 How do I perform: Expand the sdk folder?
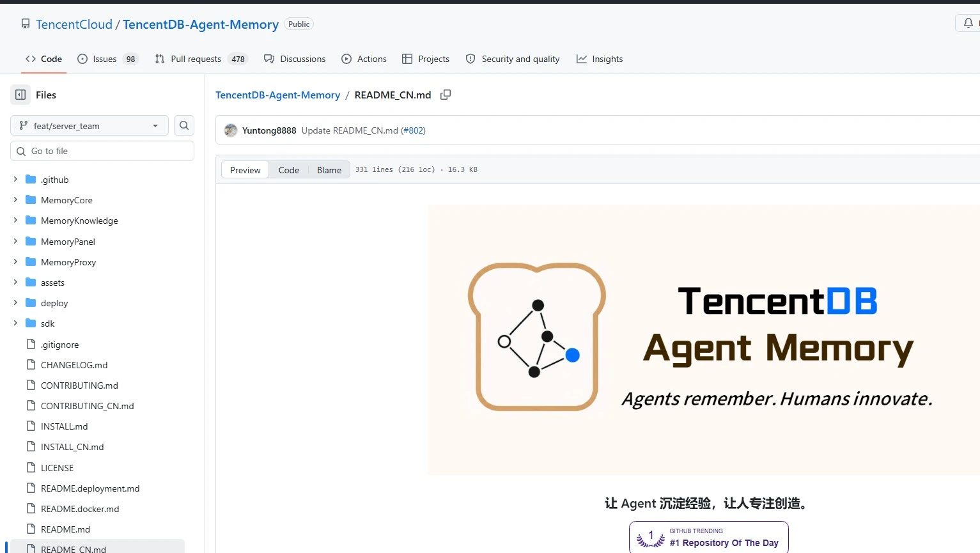[15, 323]
